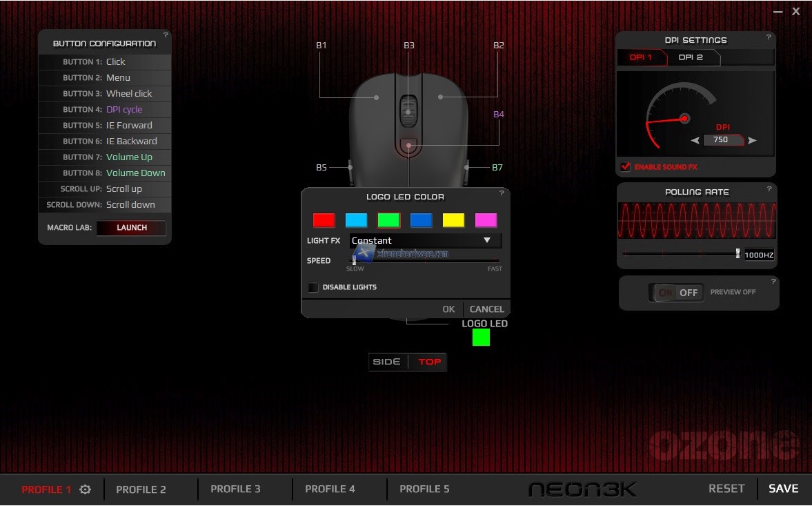Click the help icon beside Preview toggle

(773, 282)
